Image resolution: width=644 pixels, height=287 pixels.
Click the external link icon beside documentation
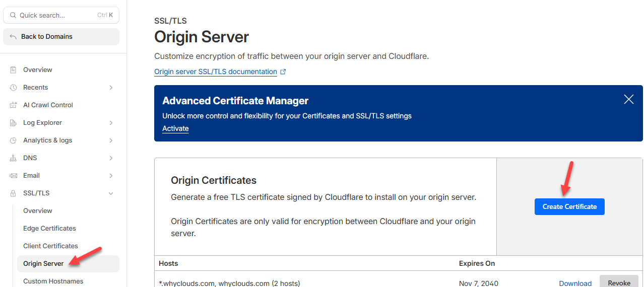click(283, 72)
